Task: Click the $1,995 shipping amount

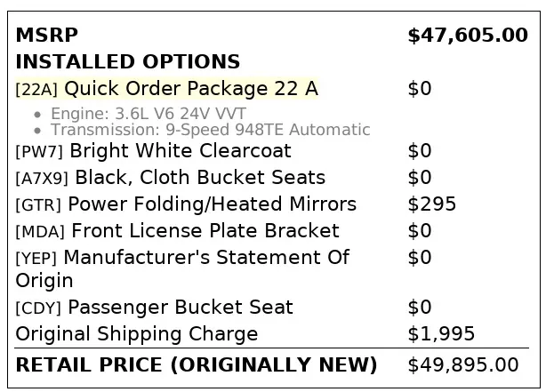Action: 441,334
